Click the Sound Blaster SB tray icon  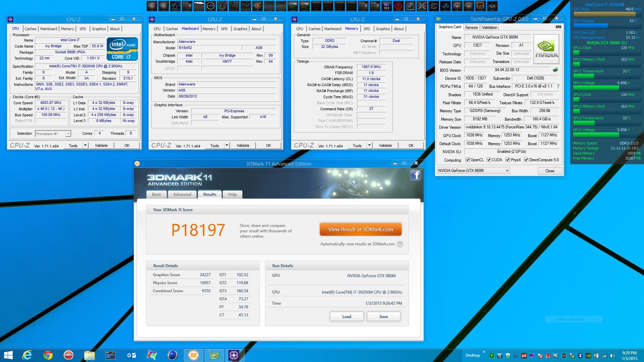pyautogui.click(x=564, y=356)
